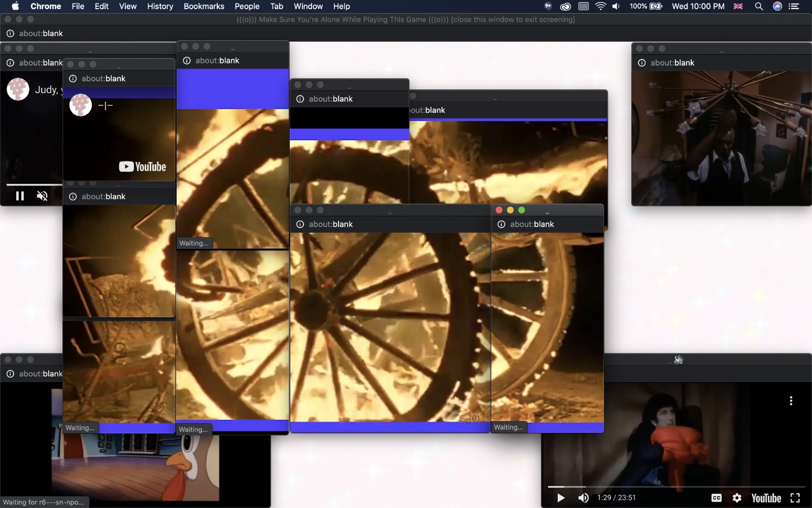Image resolution: width=812 pixels, height=508 pixels.
Task: Click the system volume icon in menu bar
Action: [x=616, y=6]
